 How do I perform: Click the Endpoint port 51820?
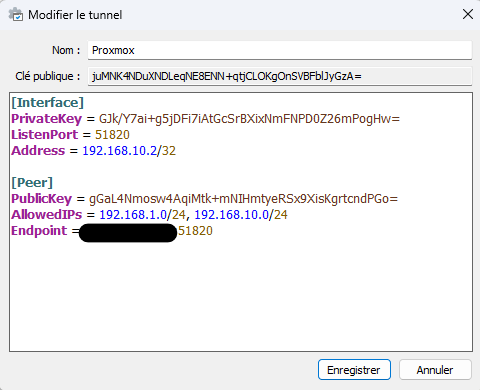195,231
